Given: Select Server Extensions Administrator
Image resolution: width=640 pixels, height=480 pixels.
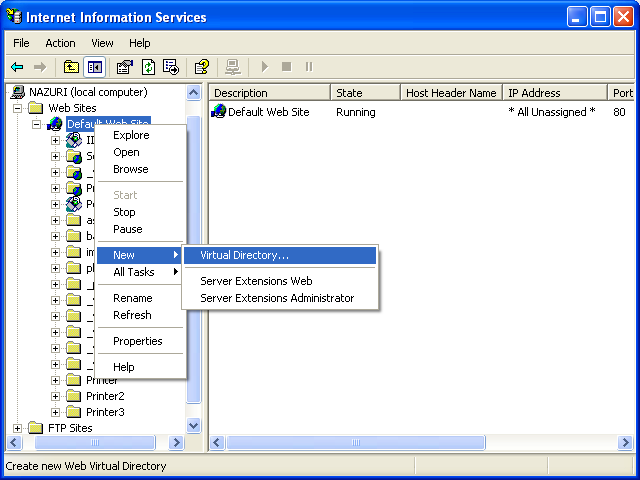Looking at the screenshot, I should coord(280,298).
